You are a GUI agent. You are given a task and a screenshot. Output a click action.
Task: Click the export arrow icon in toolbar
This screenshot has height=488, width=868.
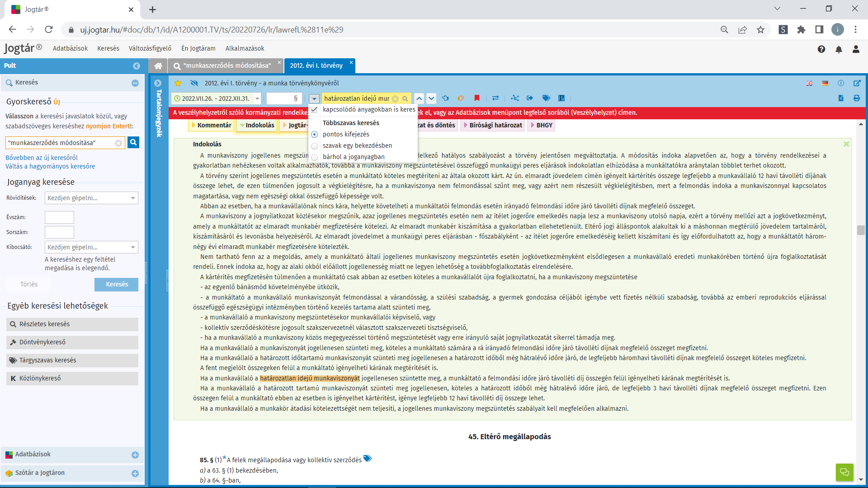(x=530, y=98)
